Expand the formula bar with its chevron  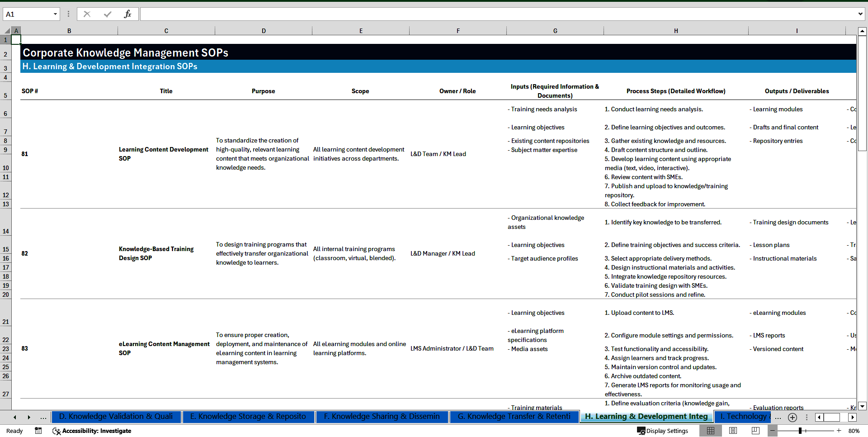point(860,14)
